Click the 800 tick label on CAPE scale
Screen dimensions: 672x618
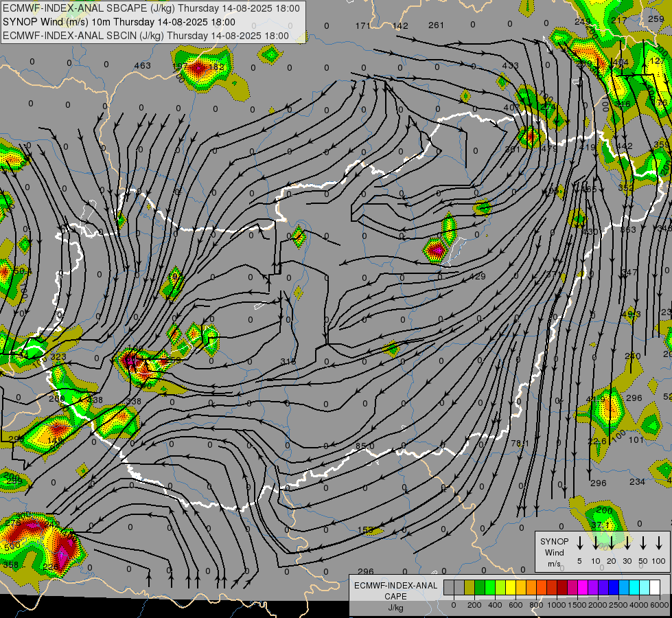coord(536,605)
